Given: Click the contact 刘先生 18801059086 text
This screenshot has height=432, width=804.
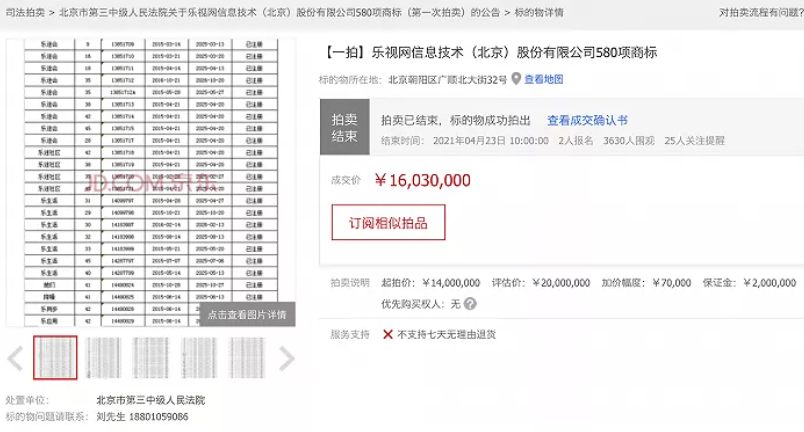Looking at the screenshot, I should pos(142,417).
